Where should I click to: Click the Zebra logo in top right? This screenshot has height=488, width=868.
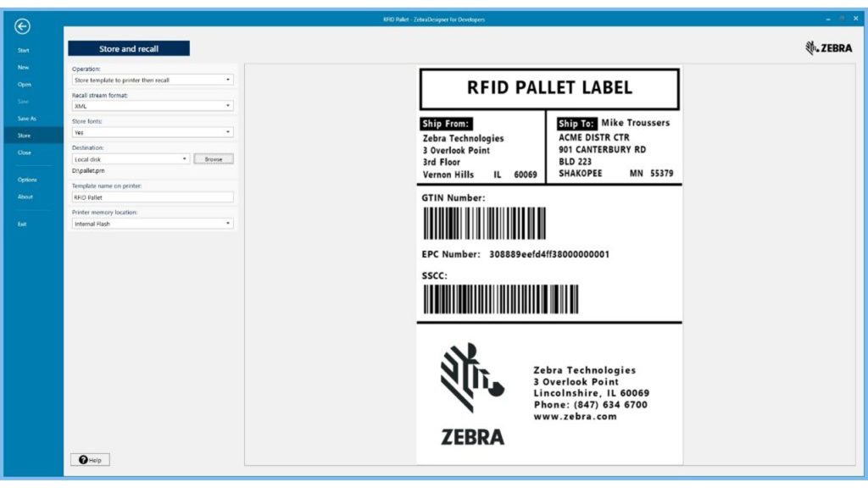[x=828, y=48]
